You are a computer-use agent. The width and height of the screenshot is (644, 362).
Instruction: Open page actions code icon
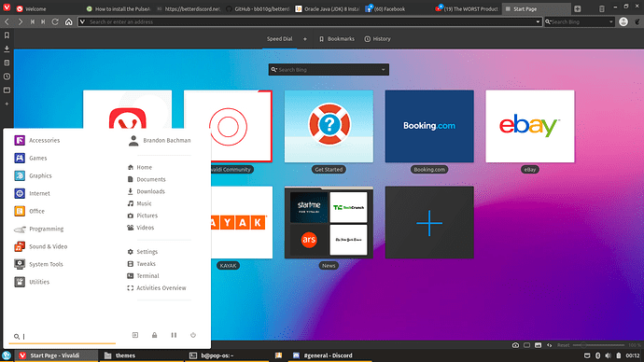pos(549,345)
